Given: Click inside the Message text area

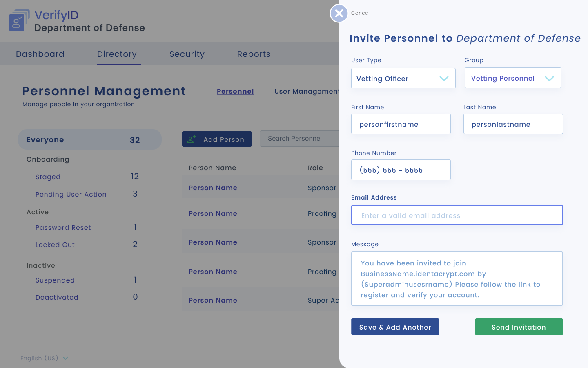Looking at the screenshot, I should click(x=457, y=278).
